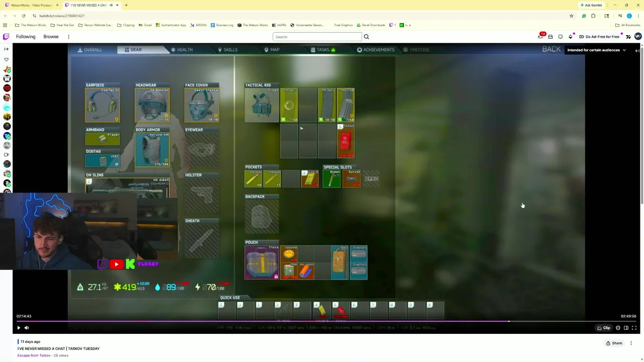
Task: Click the Body Armor vest slot
Action: coord(152,150)
